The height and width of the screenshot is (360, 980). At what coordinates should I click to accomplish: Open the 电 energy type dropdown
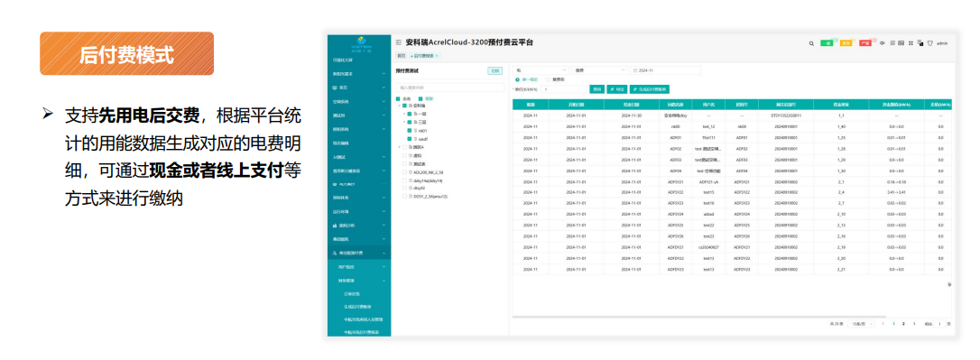tap(540, 70)
